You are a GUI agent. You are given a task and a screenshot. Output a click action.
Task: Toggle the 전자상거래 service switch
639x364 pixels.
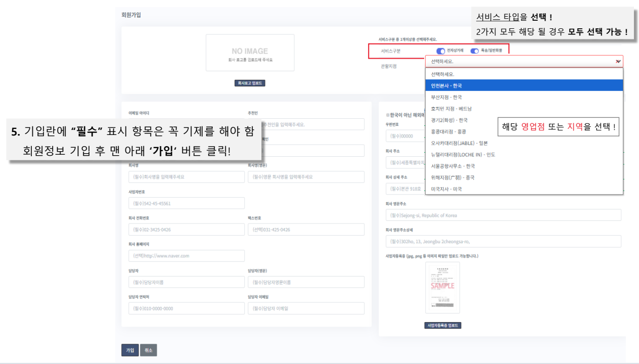440,51
